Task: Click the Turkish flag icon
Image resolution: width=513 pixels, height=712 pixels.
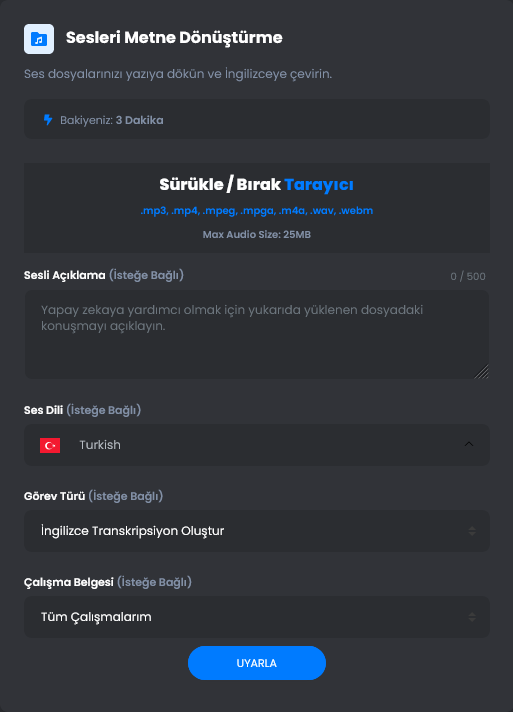Action: point(50,445)
